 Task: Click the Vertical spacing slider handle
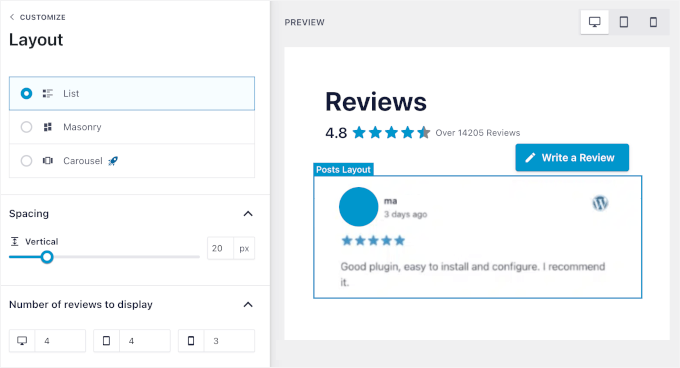click(x=47, y=257)
